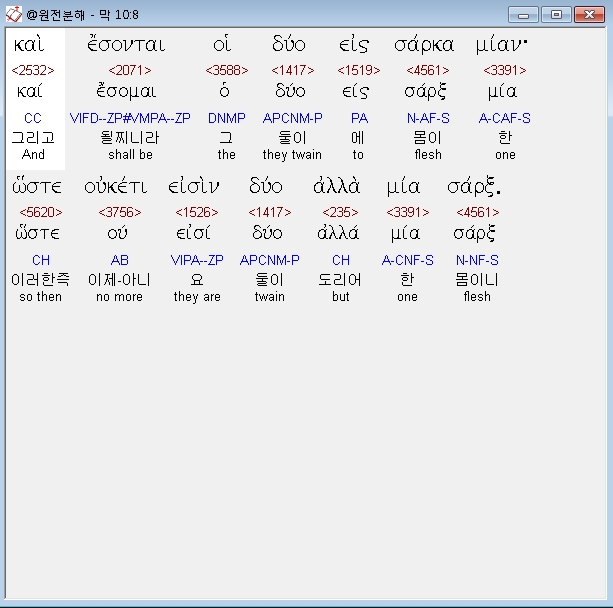Select the Korean gloss 몸이니
The width and height of the screenshot is (613, 608).
click(477, 280)
